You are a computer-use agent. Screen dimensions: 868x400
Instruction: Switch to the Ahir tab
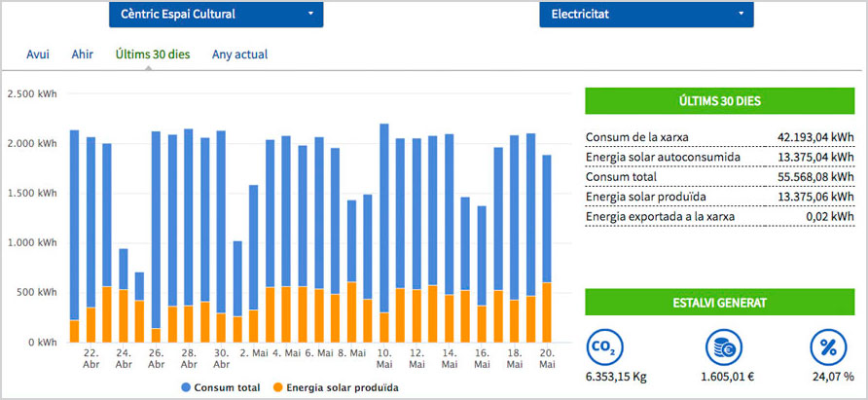tap(82, 55)
